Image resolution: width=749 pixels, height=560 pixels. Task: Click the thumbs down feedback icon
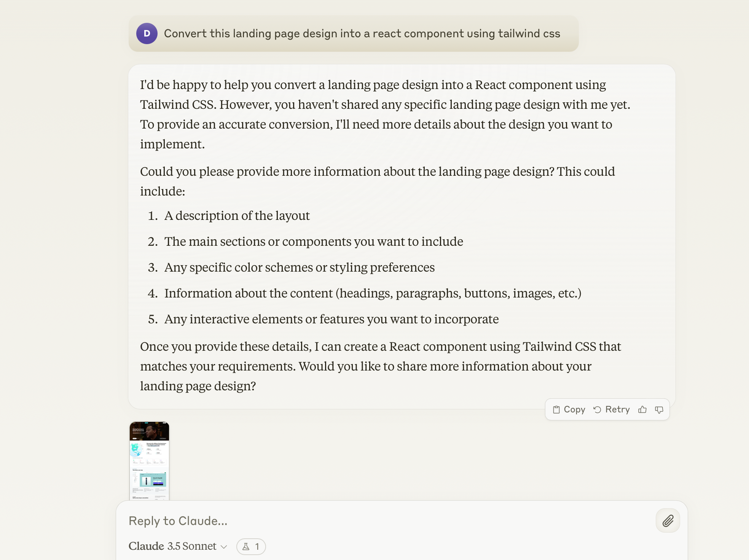(659, 409)
